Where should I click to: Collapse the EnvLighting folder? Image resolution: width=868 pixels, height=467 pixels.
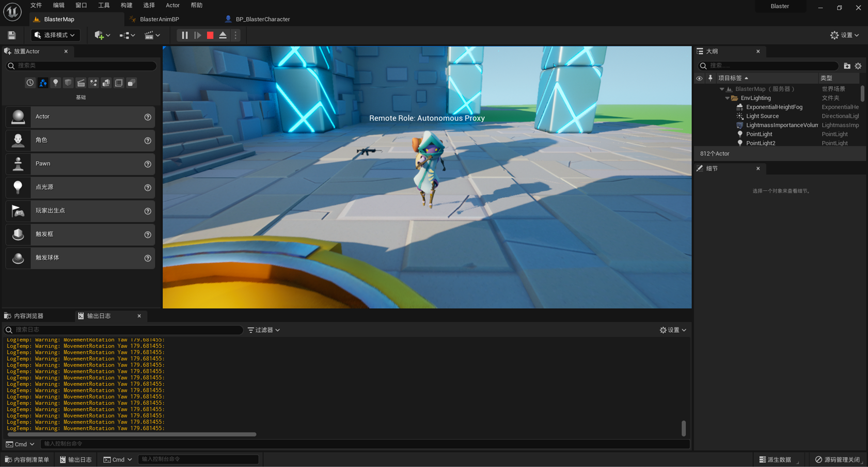pyautogui.click(x=727, y=98)
